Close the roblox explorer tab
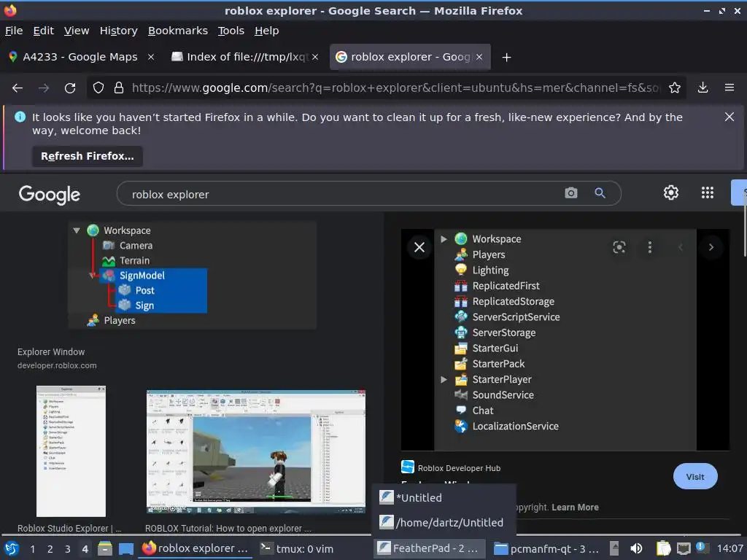747x560 pixels. pos(479,57)
